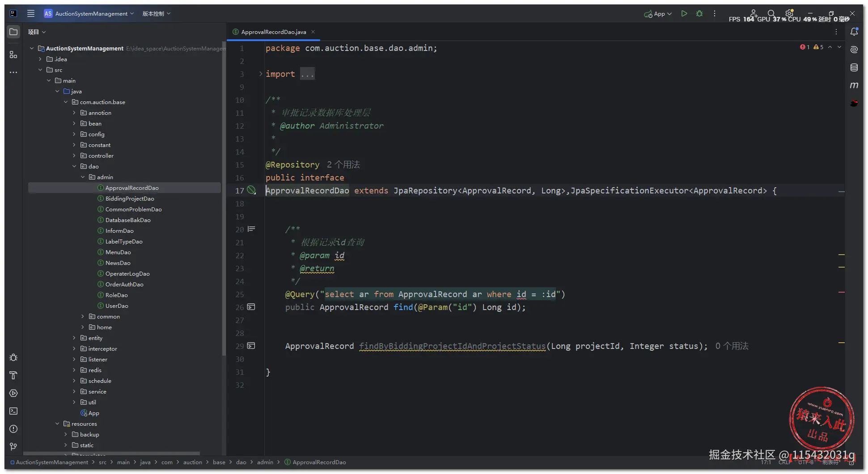Open the Project tool window folder icon
868x474 pixels.
tap(13, 32)
